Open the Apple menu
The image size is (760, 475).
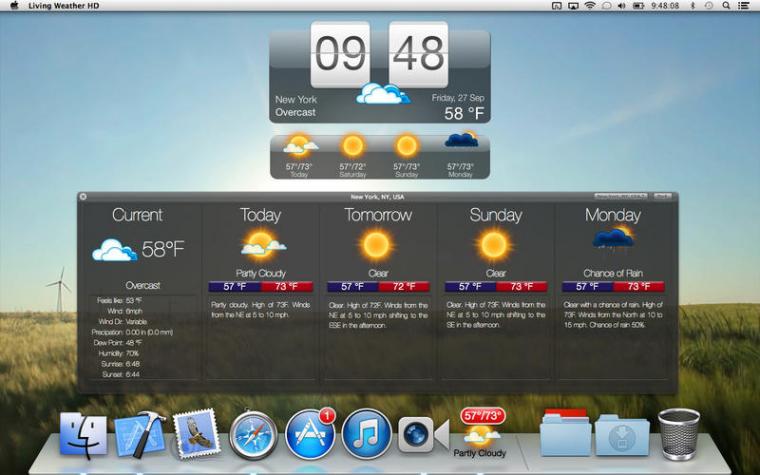tap(14, 6)
